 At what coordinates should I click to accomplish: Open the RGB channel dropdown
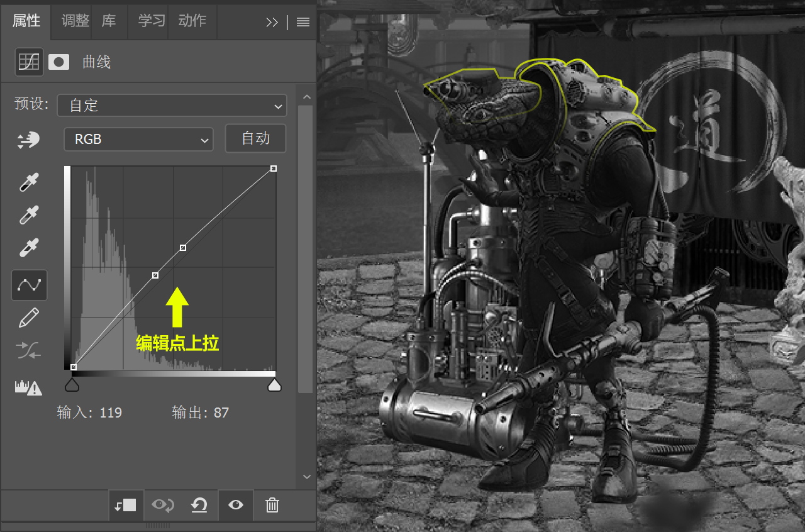point(138,140)
